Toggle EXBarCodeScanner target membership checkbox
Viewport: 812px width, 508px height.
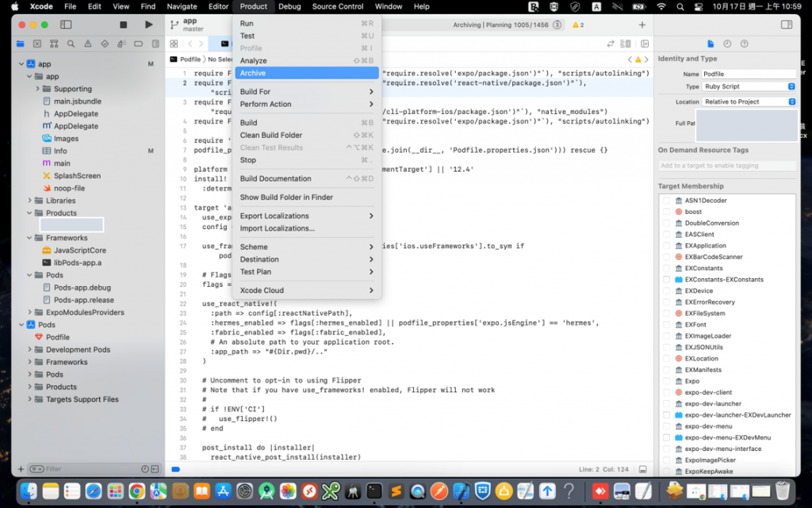pyautogui.click(x=666, y=257)
